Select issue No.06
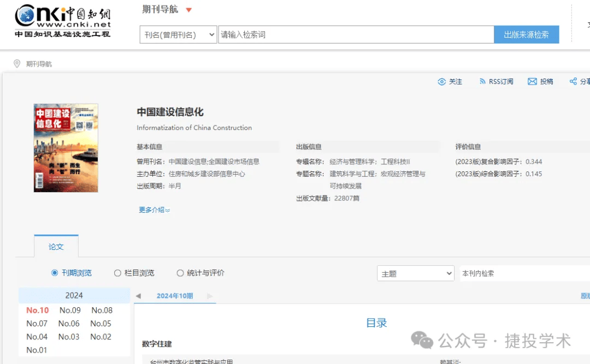590x364 pixels. pos(69,324)
